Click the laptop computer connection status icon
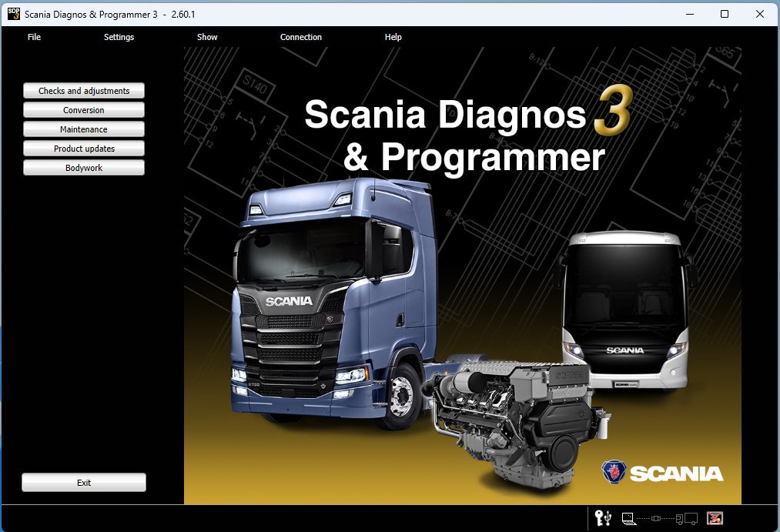The width and height of the screenshot is (780, 532). click(629, 519)
